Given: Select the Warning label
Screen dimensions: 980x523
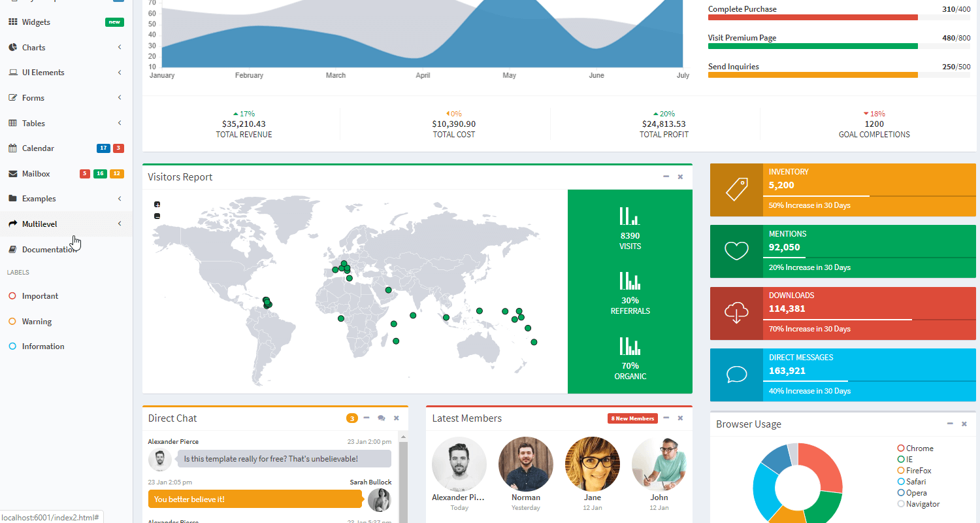Looking at the screenshot, I should pyautogui.click(x=66, y=322).
